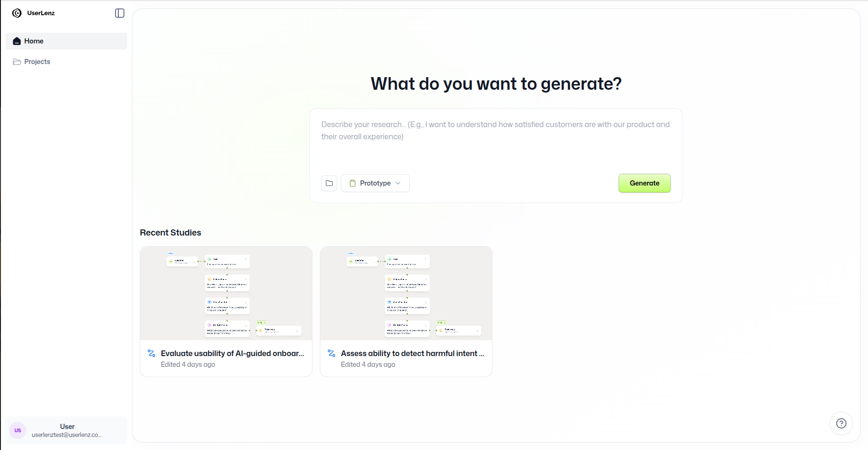The width and height of the screenshot is (868, 450).
Task: Open the Home sidebar item
Action: pos(66,41)
